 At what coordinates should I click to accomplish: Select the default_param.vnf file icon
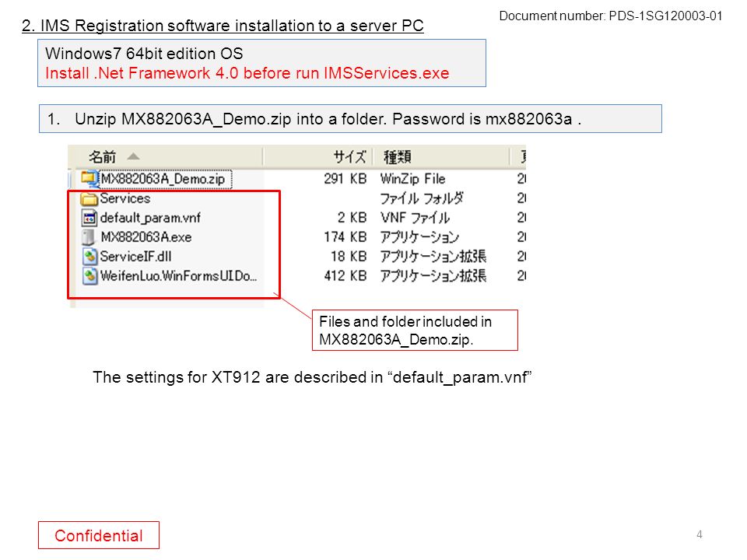click(89, 218)
